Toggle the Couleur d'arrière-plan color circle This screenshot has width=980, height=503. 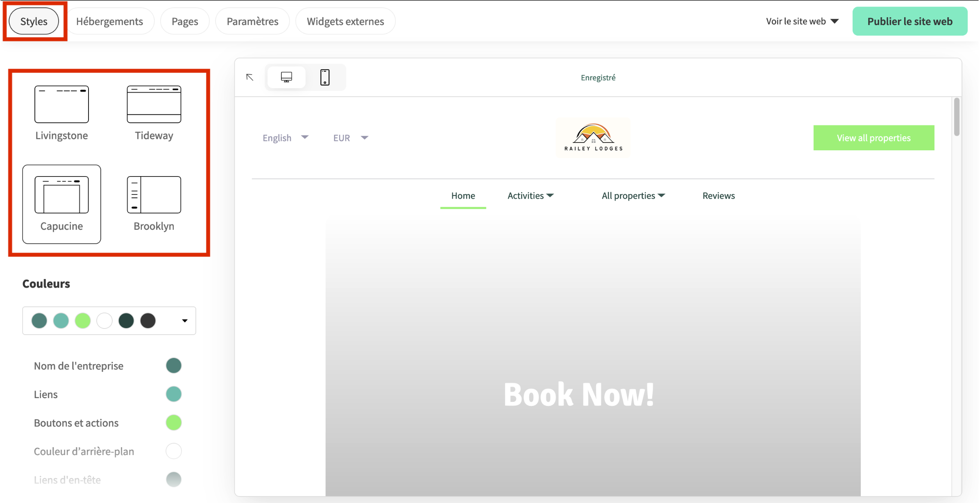coord(174,451)
